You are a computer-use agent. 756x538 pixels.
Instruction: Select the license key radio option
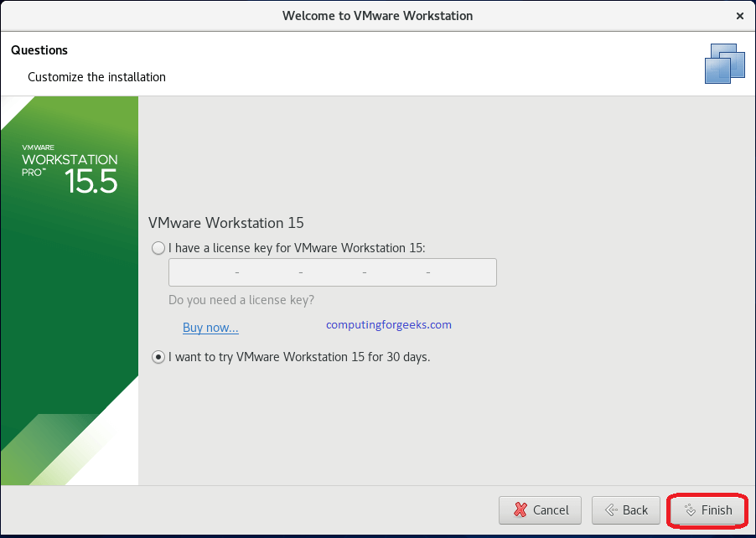click(x=158, y=247)
